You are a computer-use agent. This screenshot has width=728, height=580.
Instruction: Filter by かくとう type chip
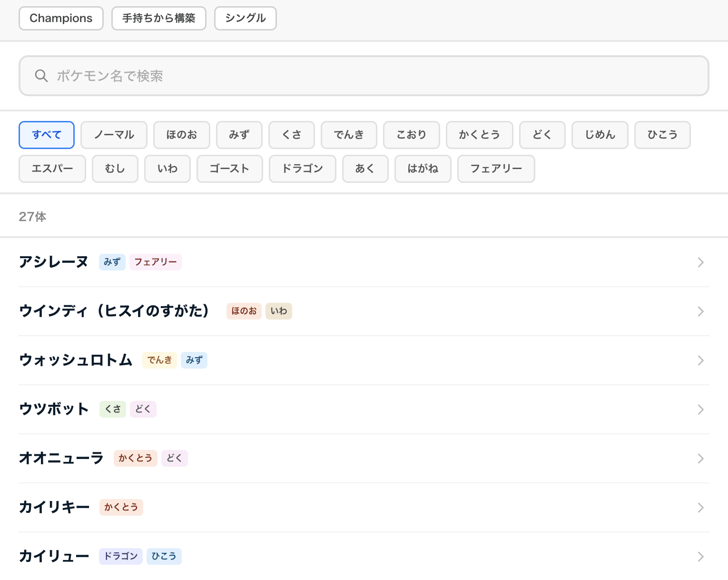click(x=480, y=135)
